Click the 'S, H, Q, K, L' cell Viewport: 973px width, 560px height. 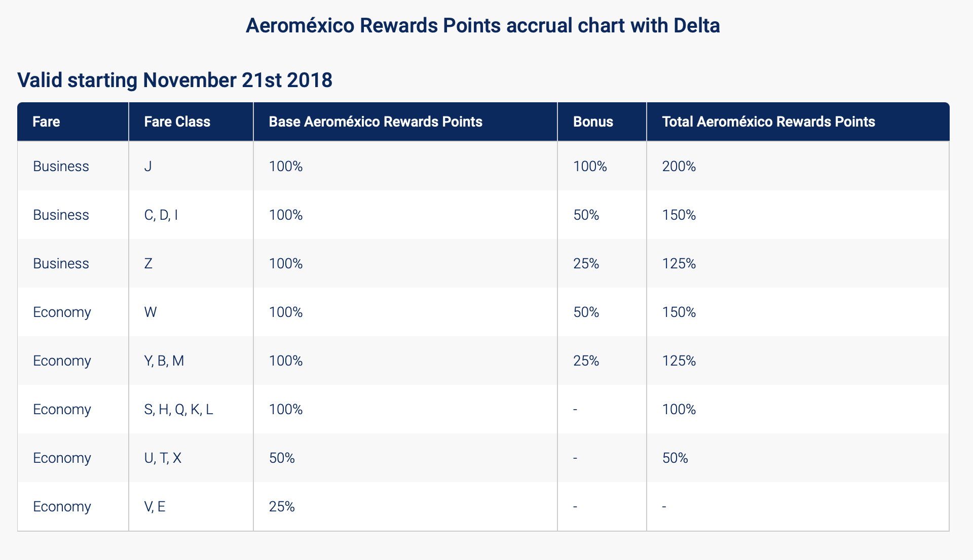tap(178, 409)
